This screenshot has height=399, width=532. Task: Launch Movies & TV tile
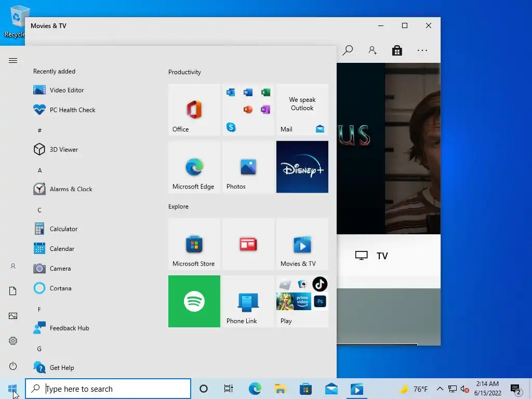coord(302,244)
